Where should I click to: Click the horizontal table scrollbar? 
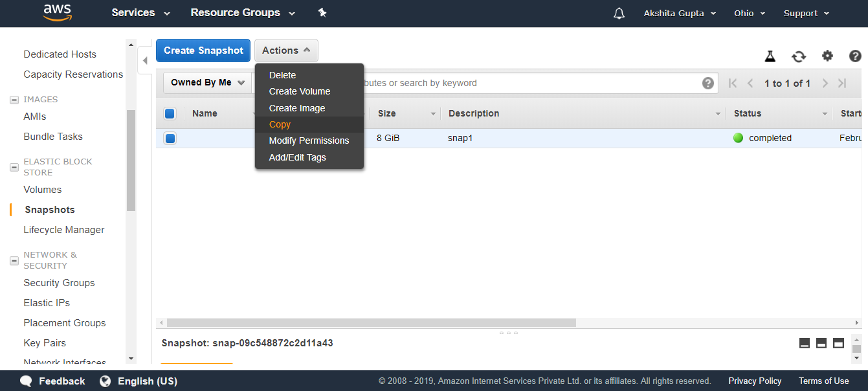pyautogui.click(x=371, y=322)
